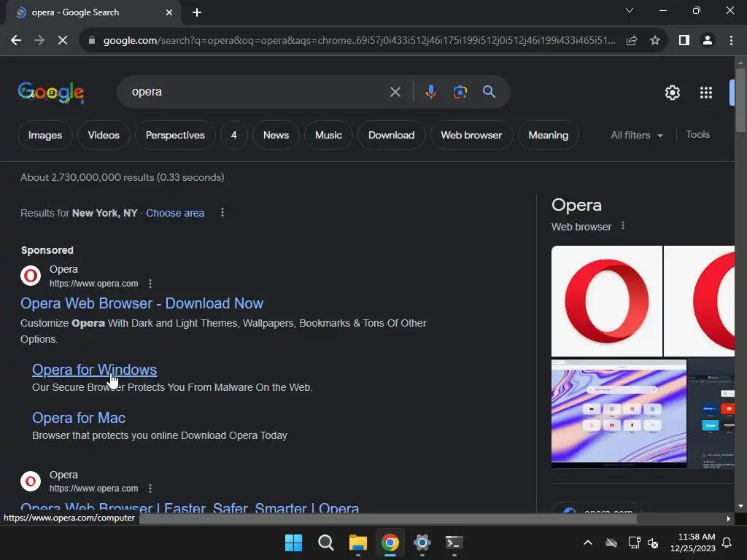Open the Chrome profile menu
747x560 pixels.
pyautogui.click(x=708, y=41)
